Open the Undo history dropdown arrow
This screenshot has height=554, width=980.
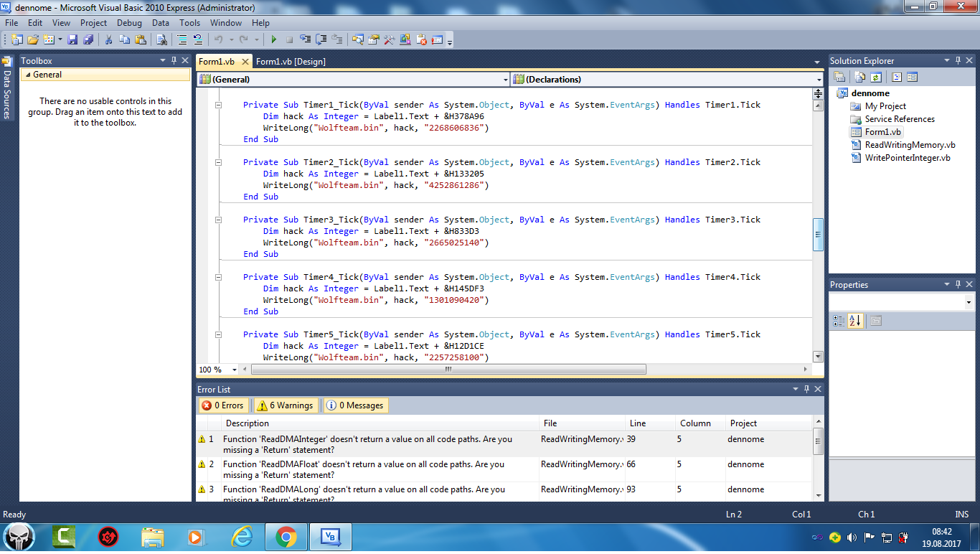pyautogui.click(x=232, y=39)
